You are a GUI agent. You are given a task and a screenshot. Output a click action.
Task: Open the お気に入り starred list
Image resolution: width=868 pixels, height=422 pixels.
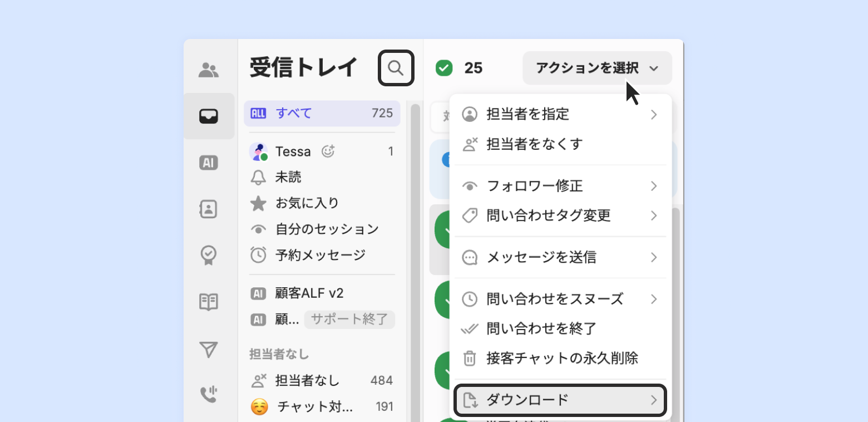(x=307, y=203)
